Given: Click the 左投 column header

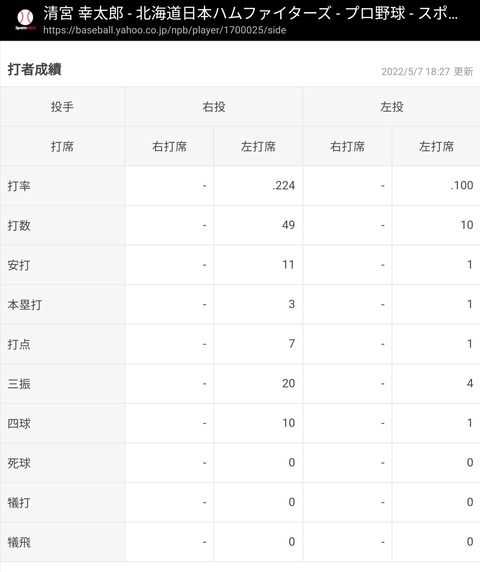Looking at the screenshot, I should point(392,107).
